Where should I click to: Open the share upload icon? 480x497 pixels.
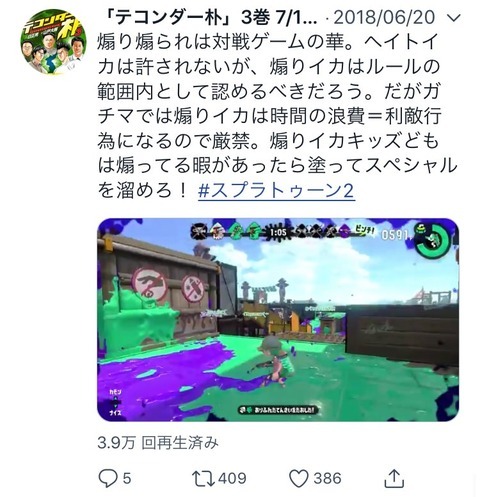point(394,478)
